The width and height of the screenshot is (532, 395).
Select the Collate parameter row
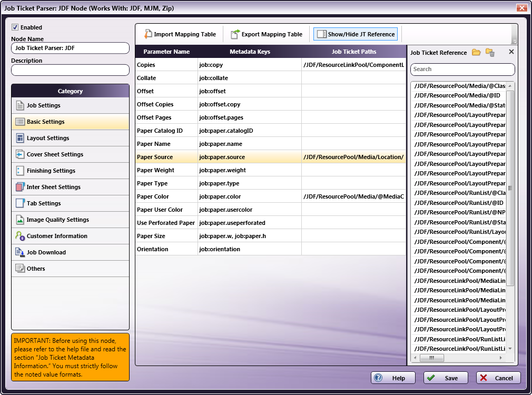pos(270,78)
